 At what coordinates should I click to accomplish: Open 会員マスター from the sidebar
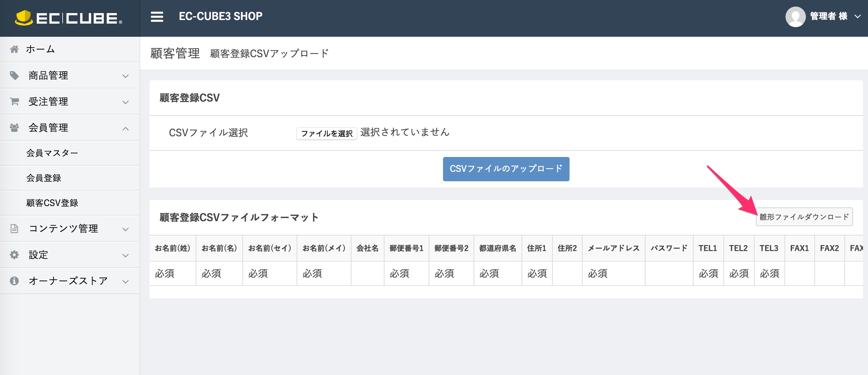52,153
